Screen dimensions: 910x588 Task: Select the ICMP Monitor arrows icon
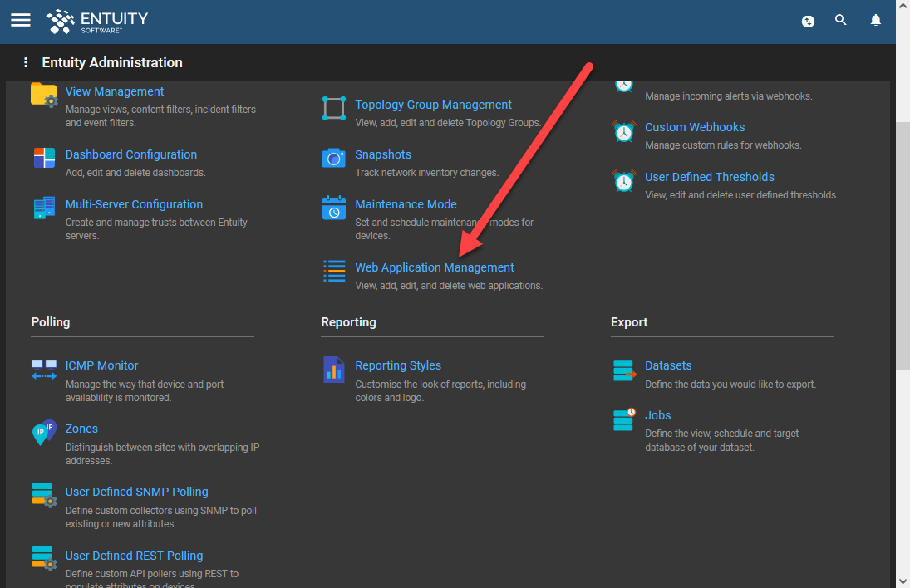(43, 368)
